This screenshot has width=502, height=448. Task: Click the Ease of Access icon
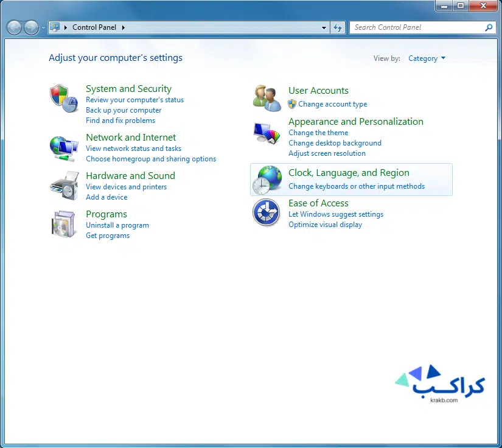[267, 212]
